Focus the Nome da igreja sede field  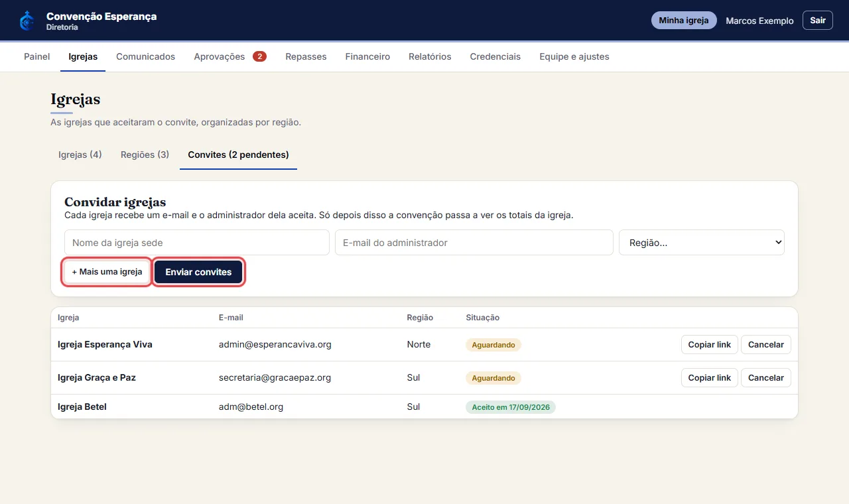[197, 243]
